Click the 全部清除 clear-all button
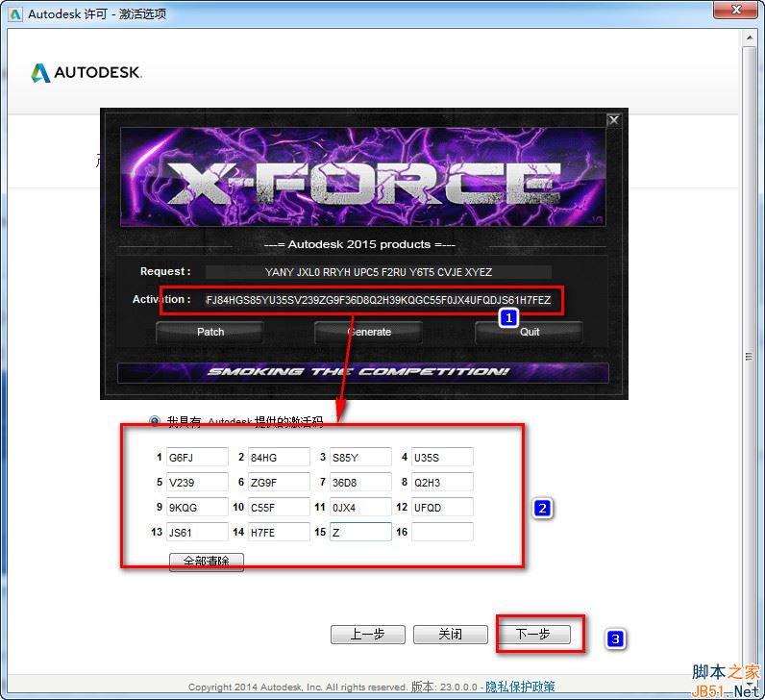The image size is (765, 700). [207, 562]
